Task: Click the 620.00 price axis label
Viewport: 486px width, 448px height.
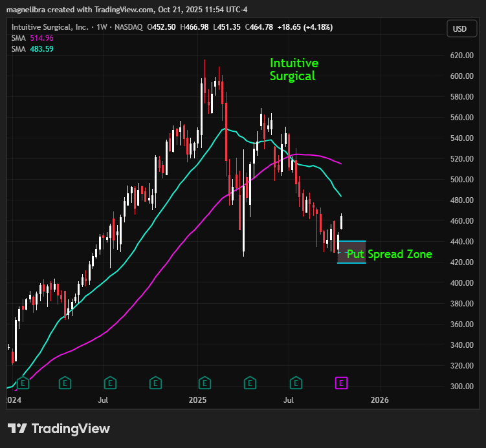Action: point(462,56)
